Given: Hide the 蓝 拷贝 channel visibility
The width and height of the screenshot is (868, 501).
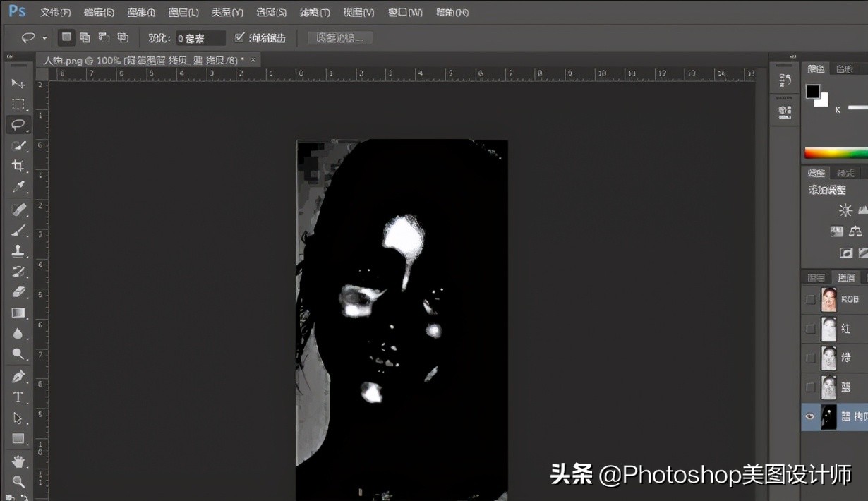Looking at the screenshot, I should point(809,417).
